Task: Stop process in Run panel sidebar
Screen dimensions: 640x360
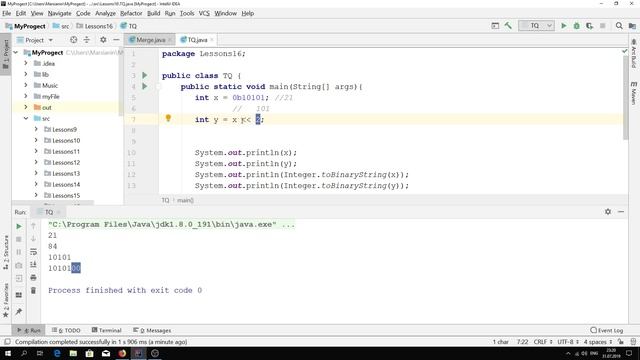Action: (19, 239)
